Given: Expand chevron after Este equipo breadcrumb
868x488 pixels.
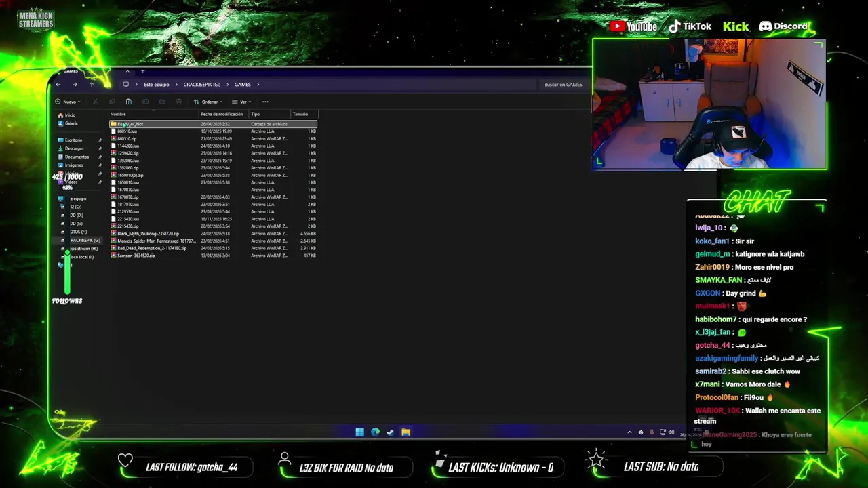Looking at the screenshot, I should 176,85.
